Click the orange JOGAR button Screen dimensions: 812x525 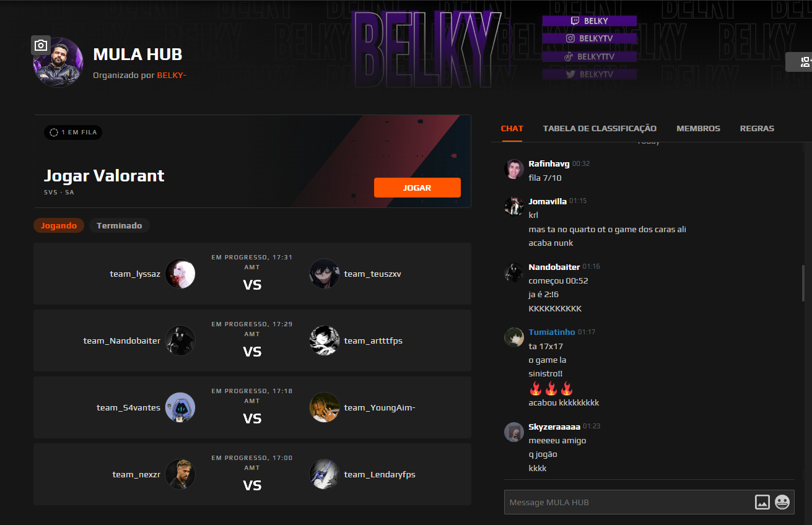pos(417,188)
